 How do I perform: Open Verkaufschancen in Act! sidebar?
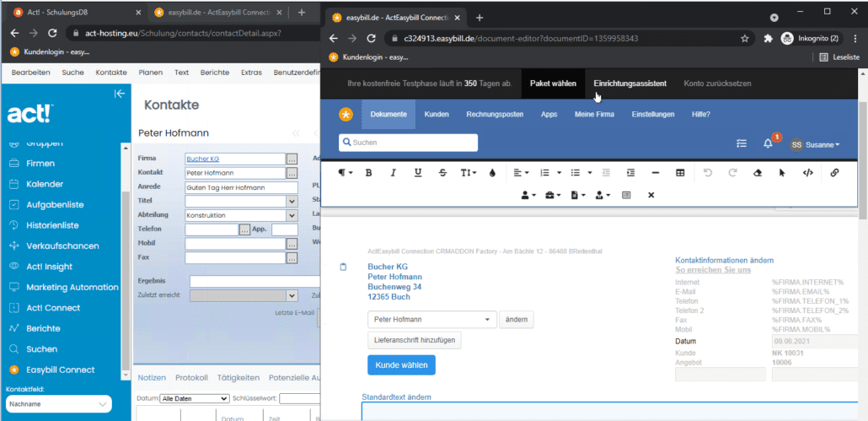(62, 246)
